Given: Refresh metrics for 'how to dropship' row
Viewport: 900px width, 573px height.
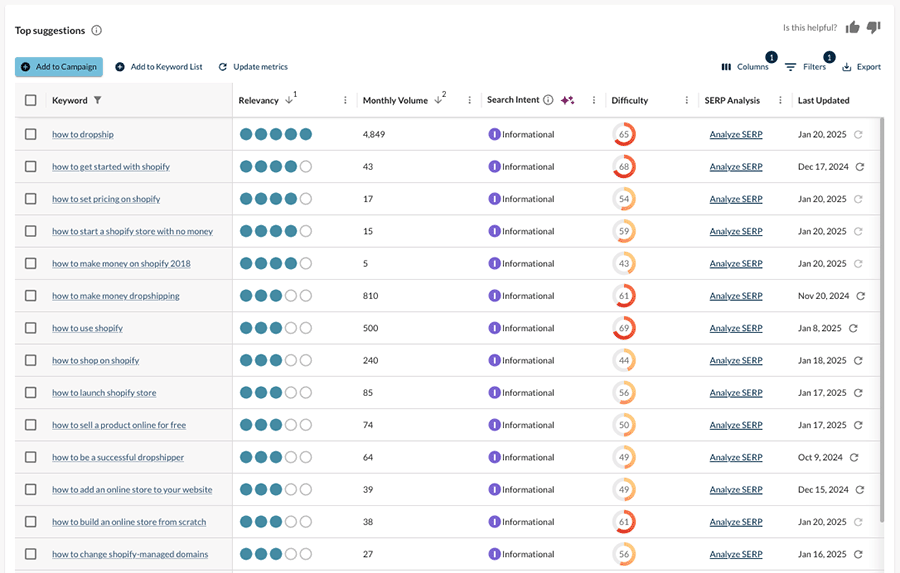Looking at the screenshot, I should pos(858,134).
